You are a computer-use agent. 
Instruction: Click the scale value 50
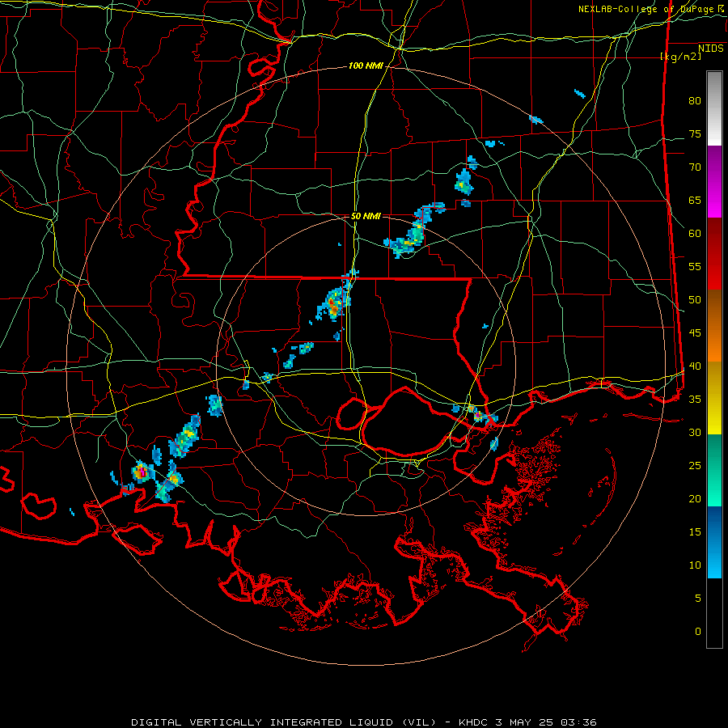(695, 300)
